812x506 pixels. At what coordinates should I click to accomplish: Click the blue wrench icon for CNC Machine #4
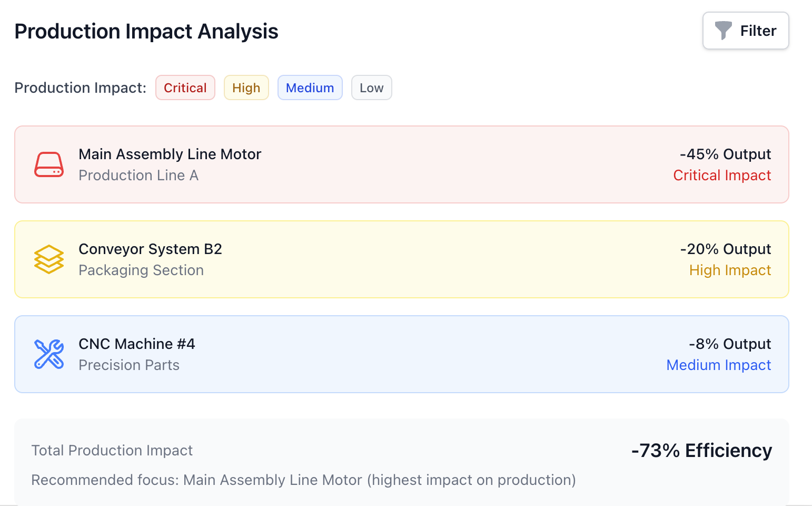click(49, 354)
